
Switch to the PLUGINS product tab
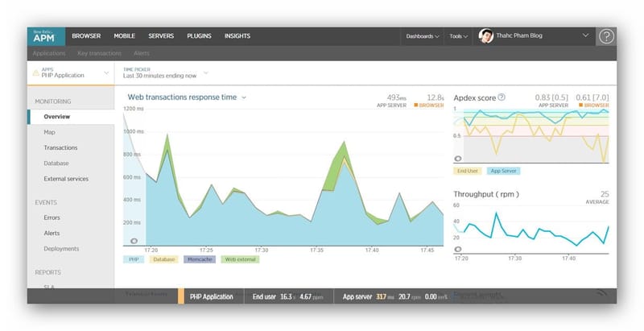pyautogui.click(x=199, y=36)
